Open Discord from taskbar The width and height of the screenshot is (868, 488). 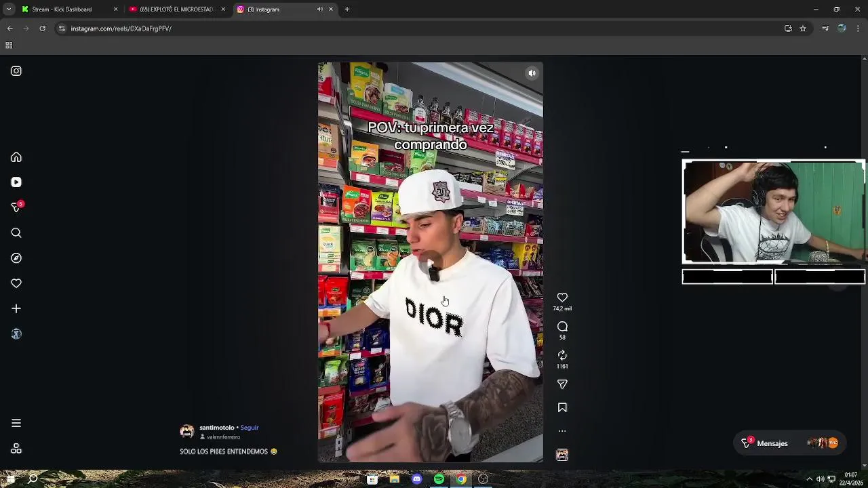click(416, 479)
